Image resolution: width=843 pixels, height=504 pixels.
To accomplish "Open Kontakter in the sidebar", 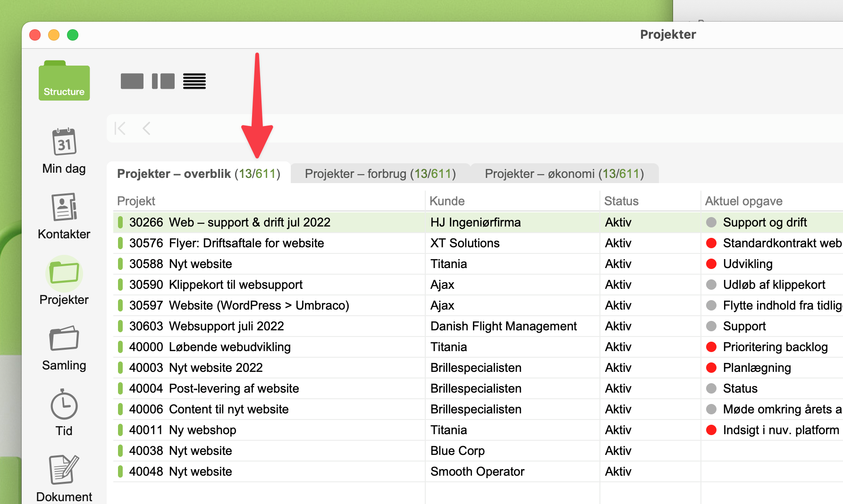I will tap(64, 216).
